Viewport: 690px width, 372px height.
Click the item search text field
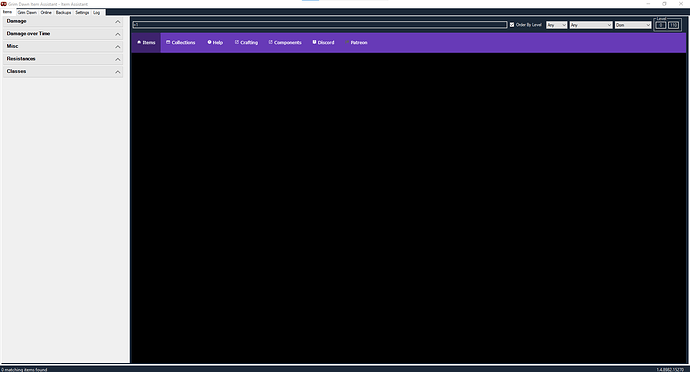[320, 25]
